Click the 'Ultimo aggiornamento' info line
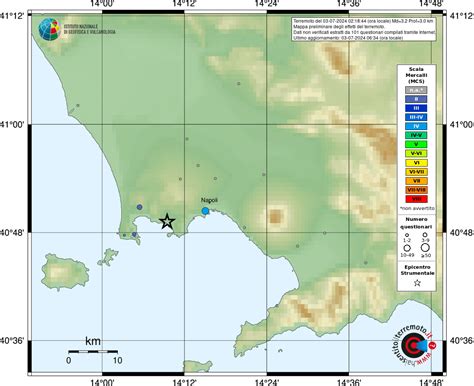The image size is (474, 386). [348, 38]
